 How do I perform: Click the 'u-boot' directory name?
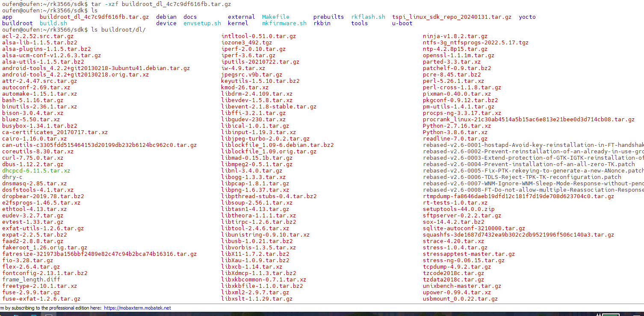pyautogui.click(x=402, y=23)
